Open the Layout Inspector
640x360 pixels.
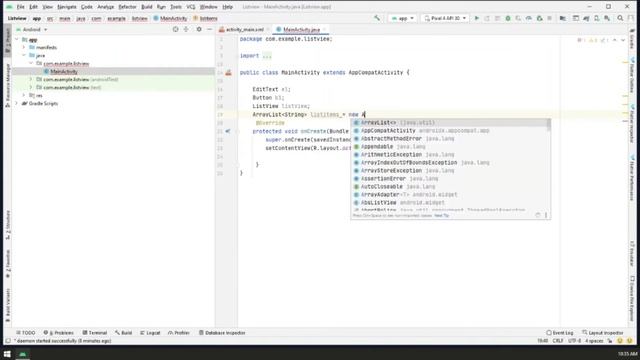point(603,333)
